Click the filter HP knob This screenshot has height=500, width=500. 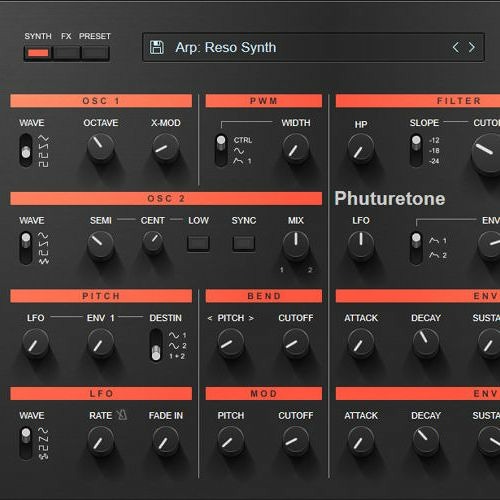coord(361,148)
